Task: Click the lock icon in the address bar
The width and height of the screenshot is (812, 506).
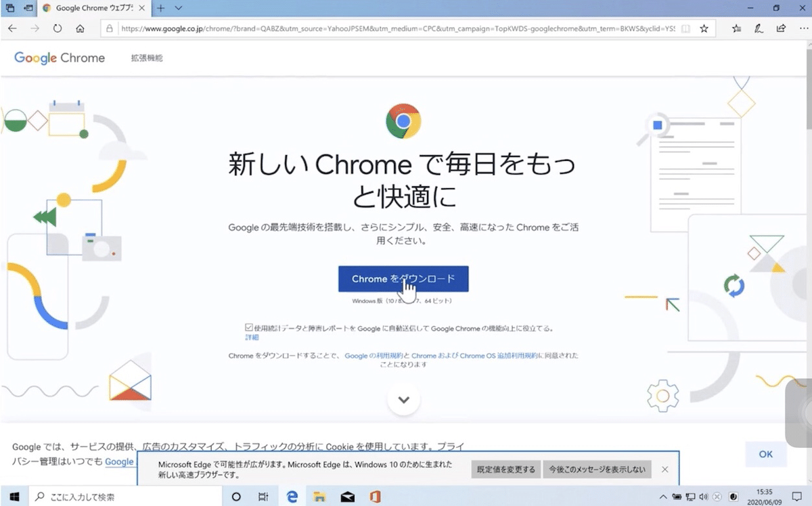Action: coord(109,28)
